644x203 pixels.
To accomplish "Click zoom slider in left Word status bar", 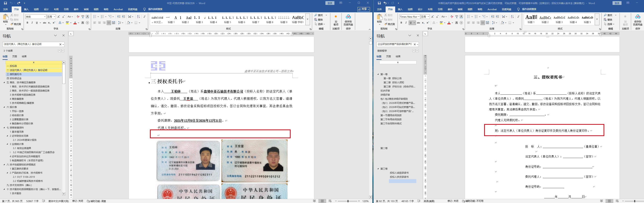I will tap(348, 201).
